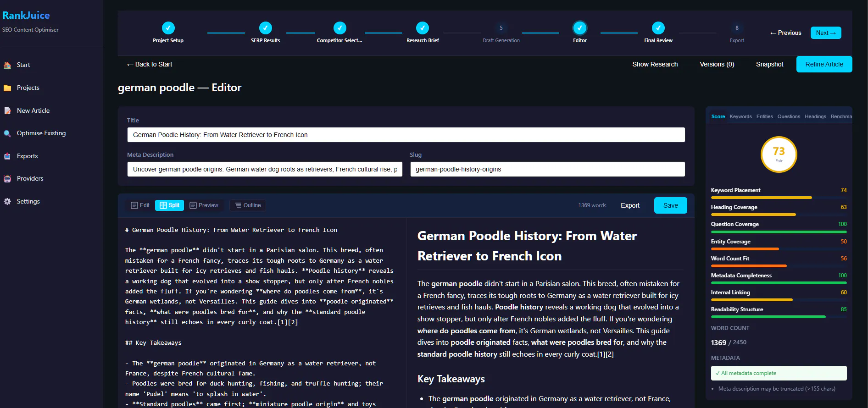Open the Project Setup step checkmark
This screenshot has width=868, height=408.
tap(168, 28)
